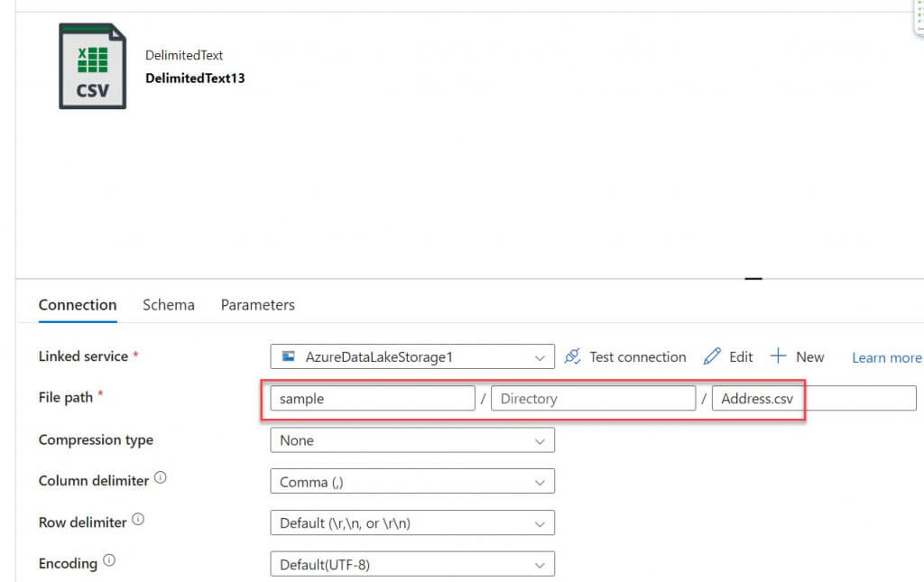Image resolution: width=924 pixels, height=582 pixels.
Task: Expand the Compression type dropdown
Action: point(411,440)
